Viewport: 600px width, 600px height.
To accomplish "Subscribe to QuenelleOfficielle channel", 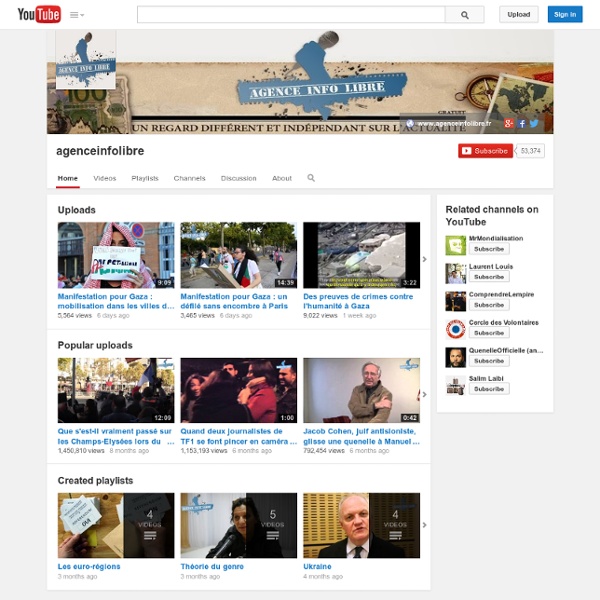I will 489,361.
